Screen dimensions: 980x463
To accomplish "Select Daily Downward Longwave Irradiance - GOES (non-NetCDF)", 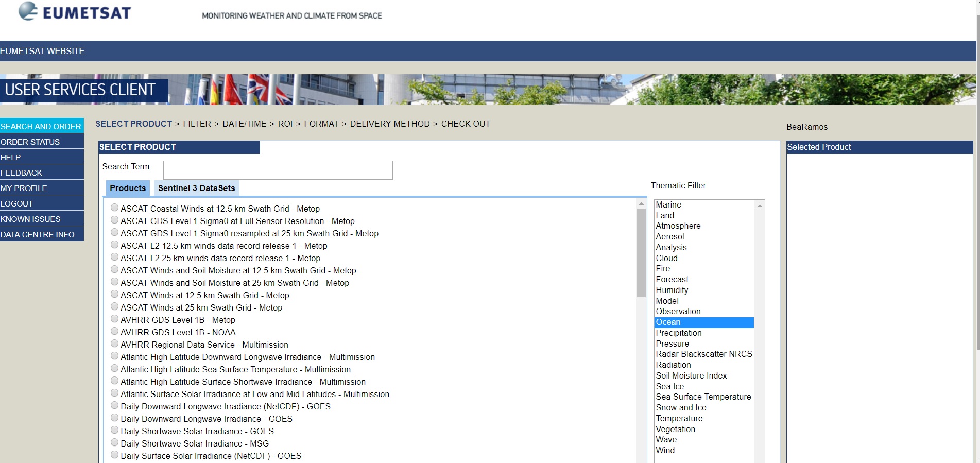I will click(114, 418).
